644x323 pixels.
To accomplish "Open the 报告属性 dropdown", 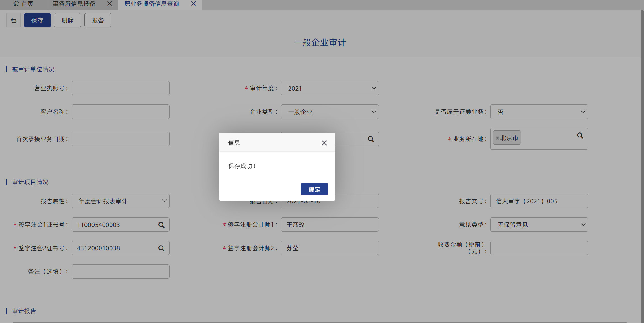I will pyautogui.click(x=120, y=201).
